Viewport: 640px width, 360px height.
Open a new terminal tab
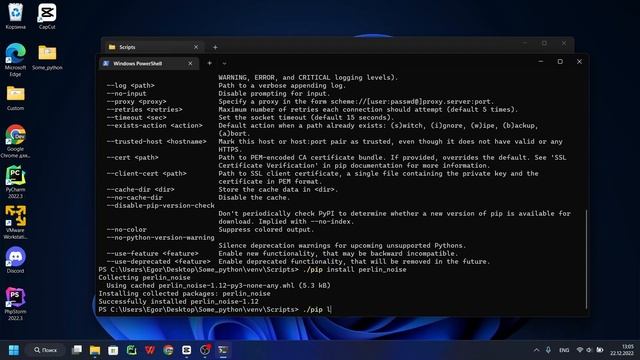tap(209, 63)
